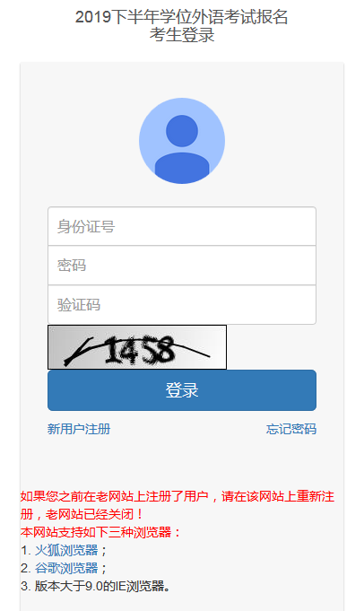364x611 pixels.
Task: Focus the 身份证号 input field
Action: [182, 226]
